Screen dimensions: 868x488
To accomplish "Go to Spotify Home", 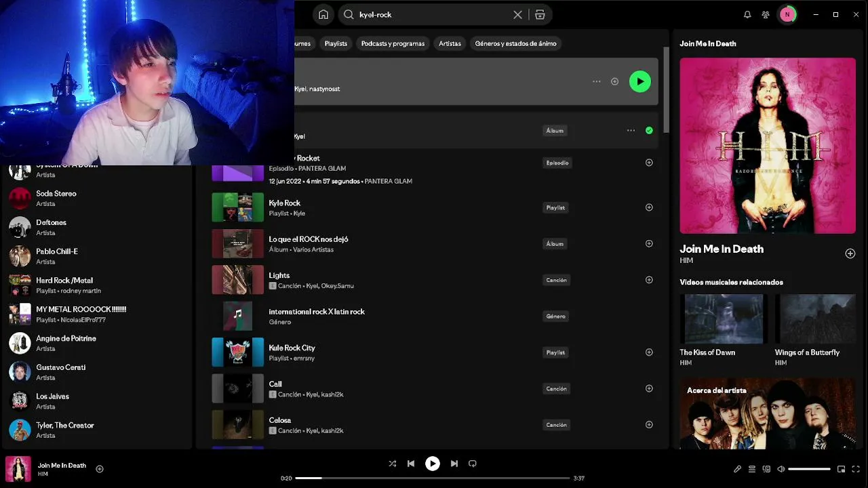I will coord(323,14).
